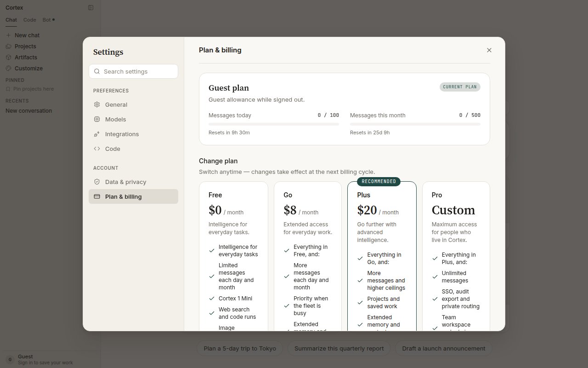Click 'Pin projects here' placeholder
The image size is (588, 368).
(x=34, y=89)
